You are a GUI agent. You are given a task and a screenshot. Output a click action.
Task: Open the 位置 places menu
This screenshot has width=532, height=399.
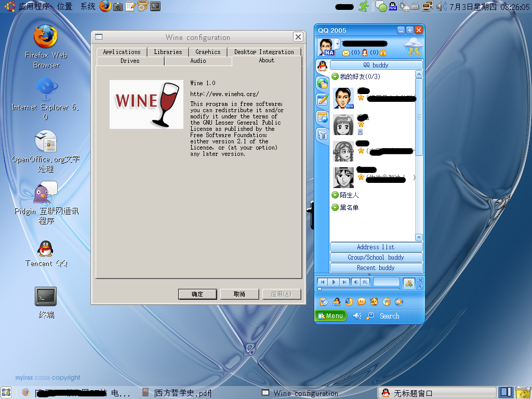click(65, 6)
